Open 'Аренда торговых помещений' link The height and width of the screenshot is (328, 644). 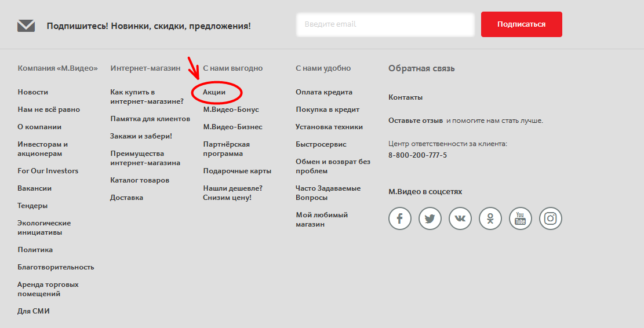pyautogui.click(x=48, y=289)
